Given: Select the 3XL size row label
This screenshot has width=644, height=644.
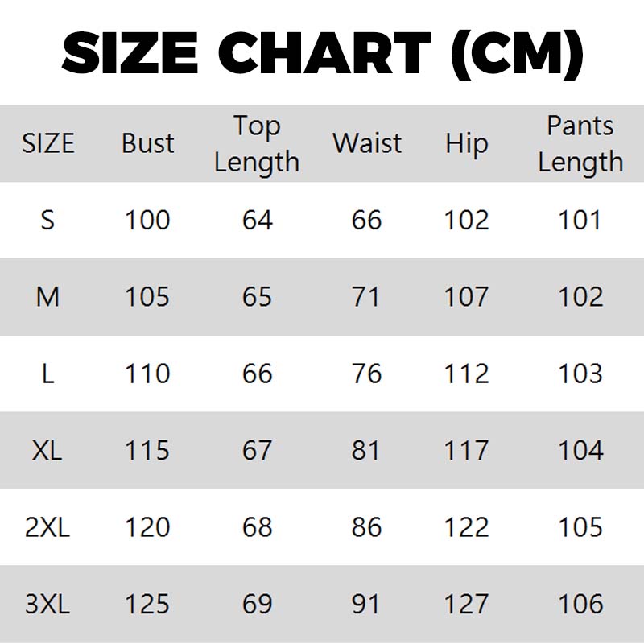Looking at the screenshot, I should 48,604.
